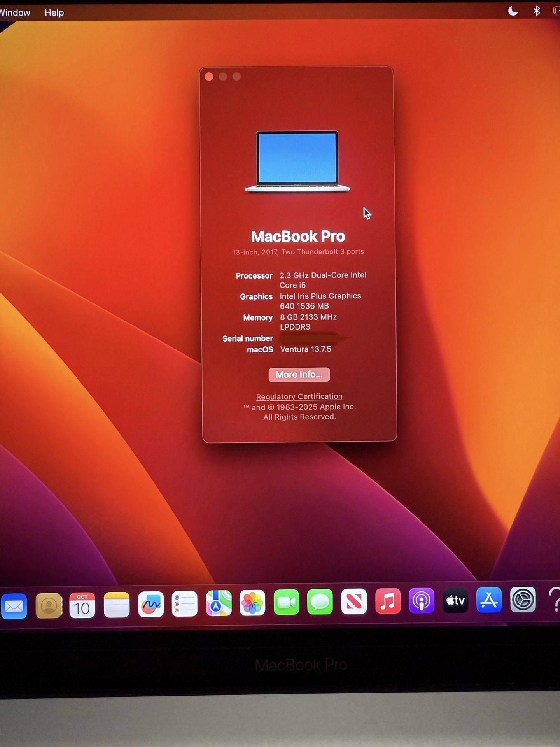Click '13-inch, 2017, Two Thunderbolt 3 ports' text
560x747 pixels.
point(298,252)
